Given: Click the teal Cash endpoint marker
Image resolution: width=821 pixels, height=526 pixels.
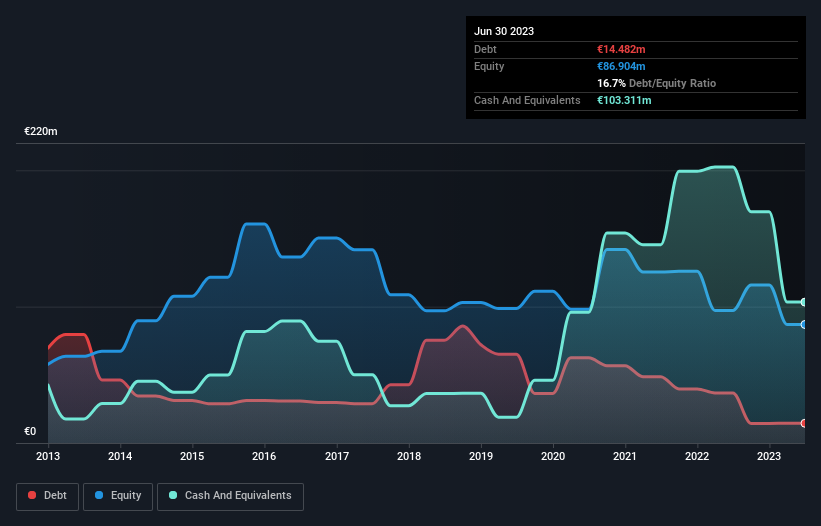Looking at the screenshot, I should [804, 303].
